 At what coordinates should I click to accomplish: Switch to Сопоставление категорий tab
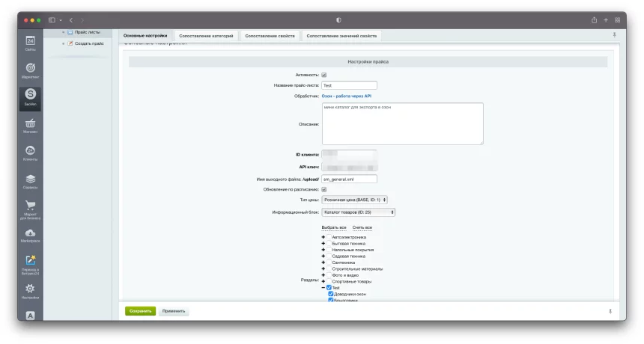pyautogui.click(x=206, y=36)
